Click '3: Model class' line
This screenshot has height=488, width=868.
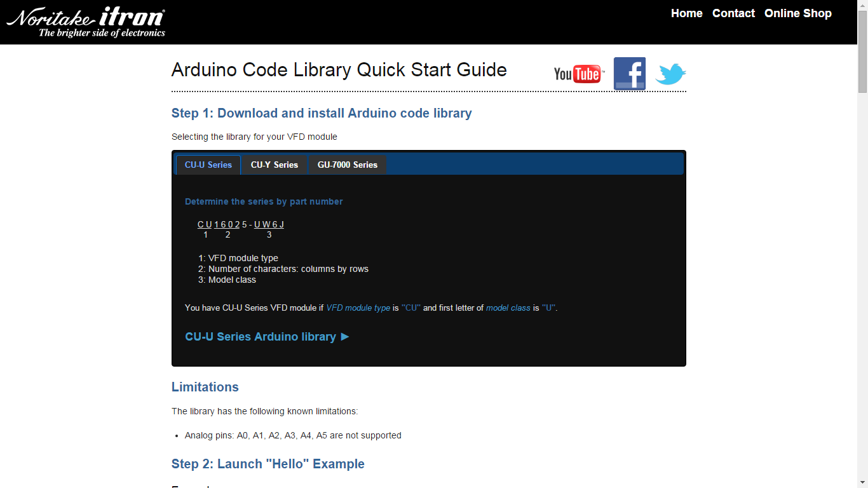click(227, 280)
